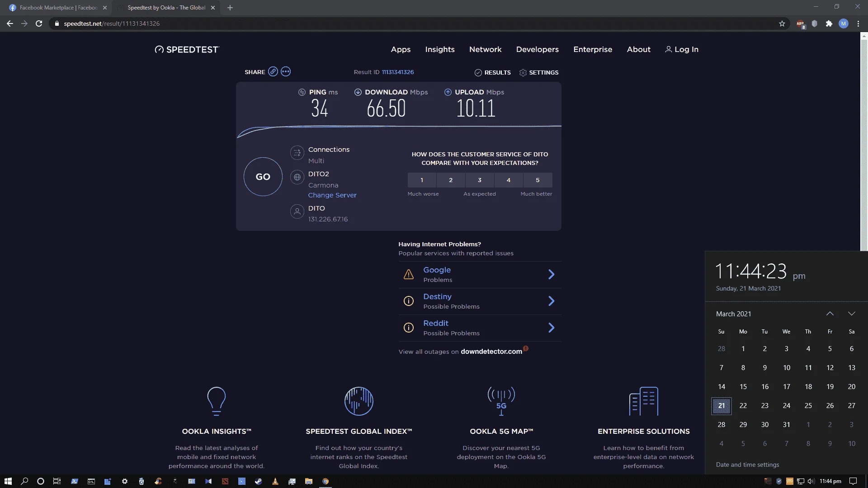Click the address bar URL

(112, 23)
